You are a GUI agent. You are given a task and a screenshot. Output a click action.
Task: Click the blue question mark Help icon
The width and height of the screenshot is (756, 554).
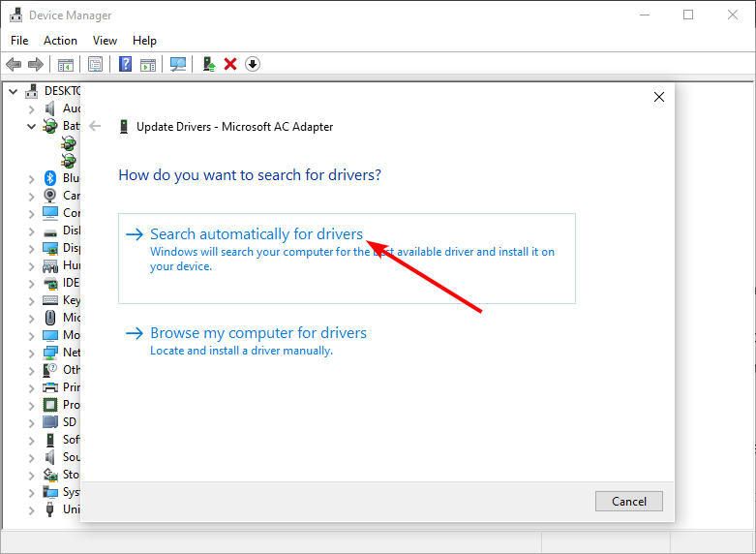(126, 64)
